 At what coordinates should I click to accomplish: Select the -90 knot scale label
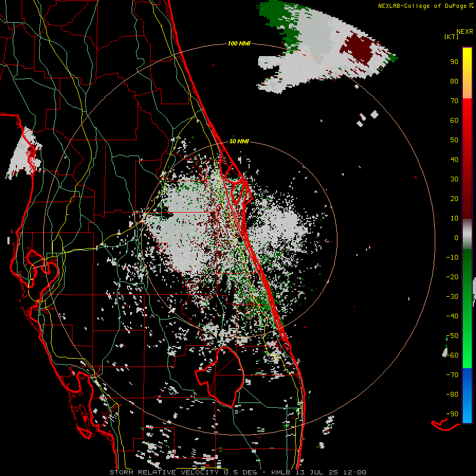[452, 414]
